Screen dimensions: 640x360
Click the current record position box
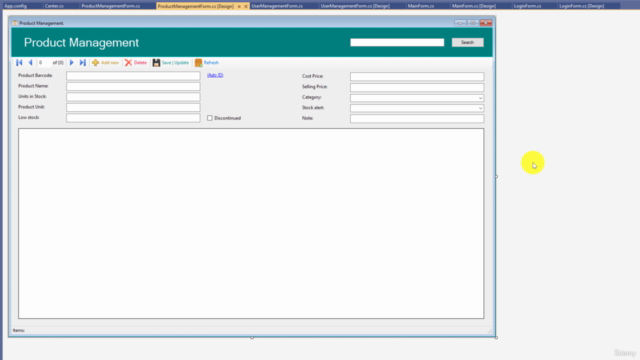(44, 62)
